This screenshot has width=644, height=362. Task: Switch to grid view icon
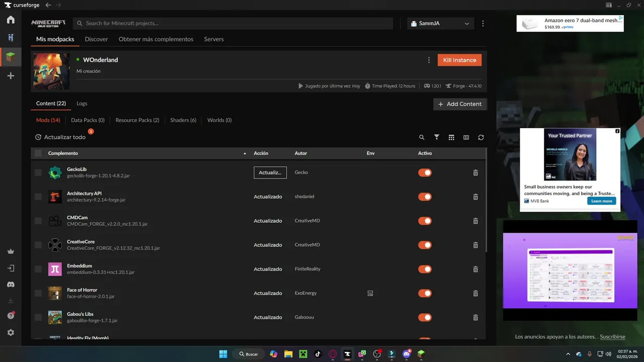pyautogui.click(x=451, y=137)
